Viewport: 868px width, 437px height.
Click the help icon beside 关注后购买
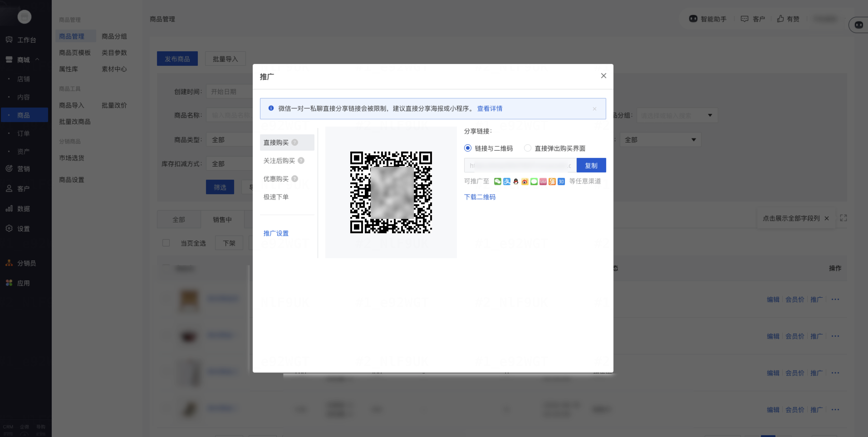(x=301, y=161)
